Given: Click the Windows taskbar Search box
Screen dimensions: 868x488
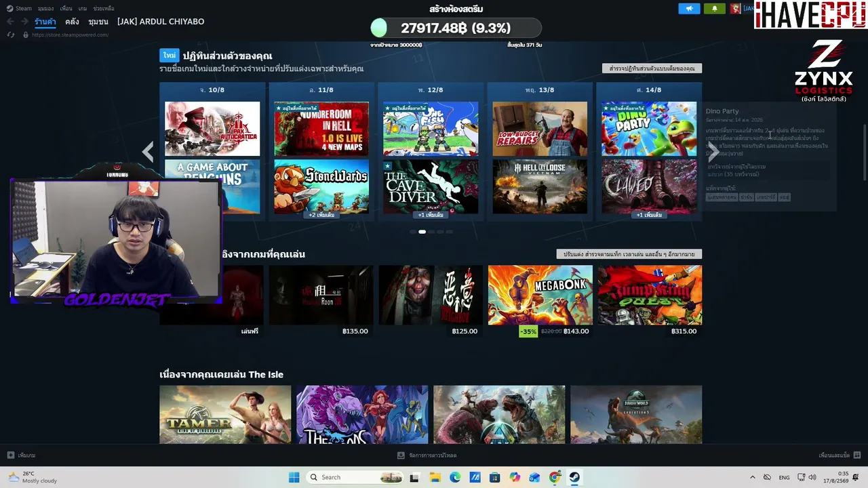Looking at the screenshot, I should coord(355,477).
